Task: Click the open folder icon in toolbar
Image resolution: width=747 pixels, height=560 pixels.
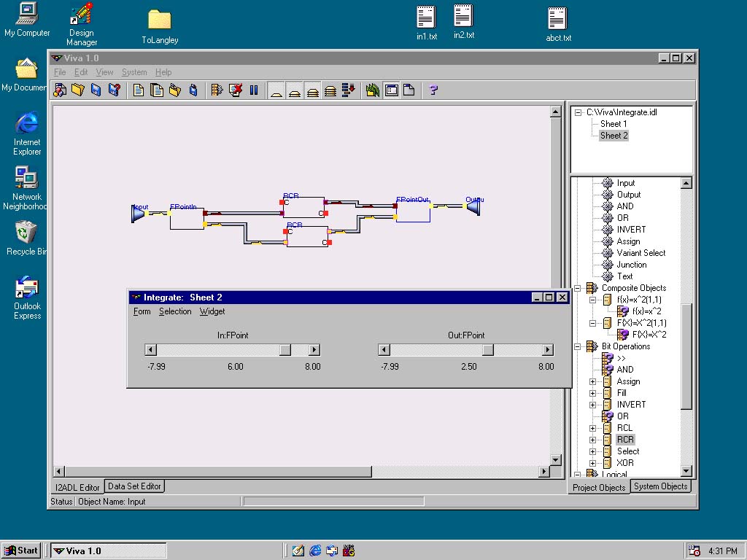Action: point(78,90)
